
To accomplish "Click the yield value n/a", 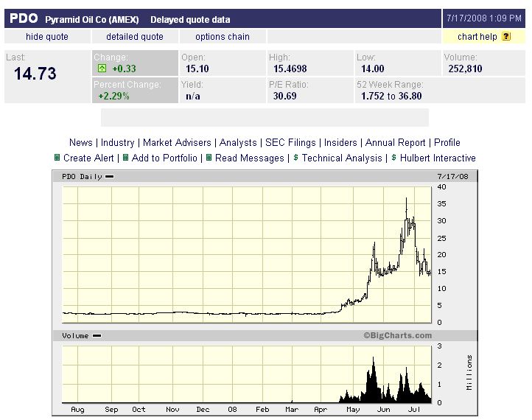I will 193,96.
